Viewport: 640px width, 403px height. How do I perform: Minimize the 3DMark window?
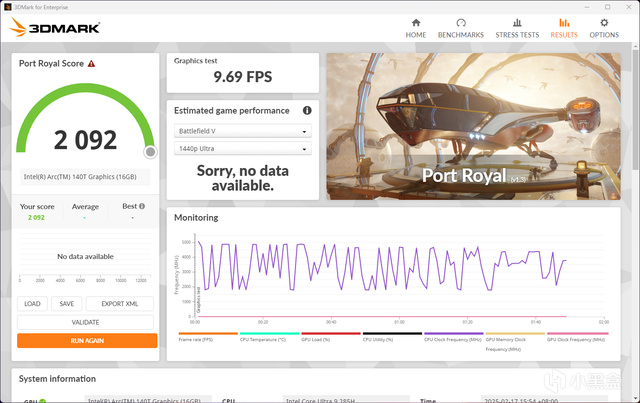(587, 7)
